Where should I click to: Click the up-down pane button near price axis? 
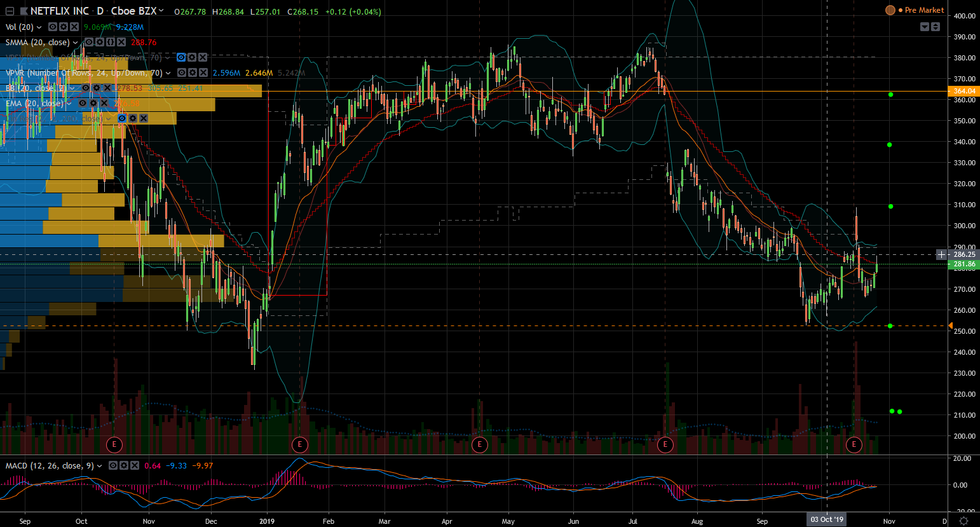(936, 27)
